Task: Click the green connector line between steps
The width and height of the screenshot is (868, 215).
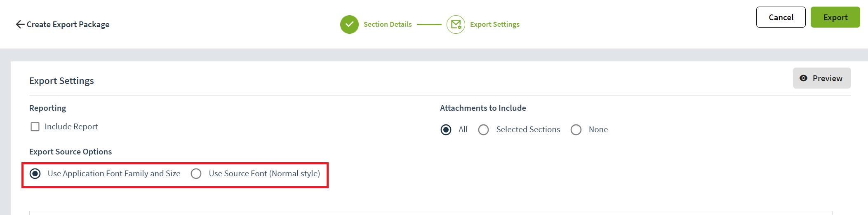Action: (x=429, y=24)
